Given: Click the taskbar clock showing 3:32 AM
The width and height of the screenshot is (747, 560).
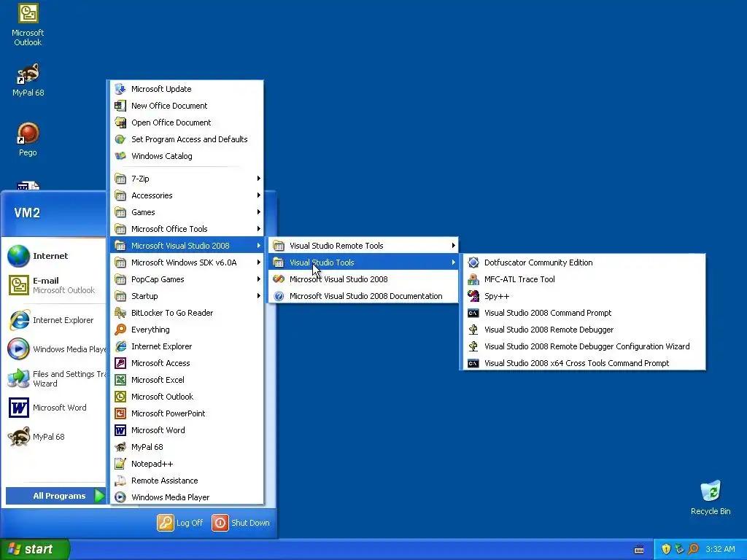Looking at the screenshot, I should coord(720,549).
